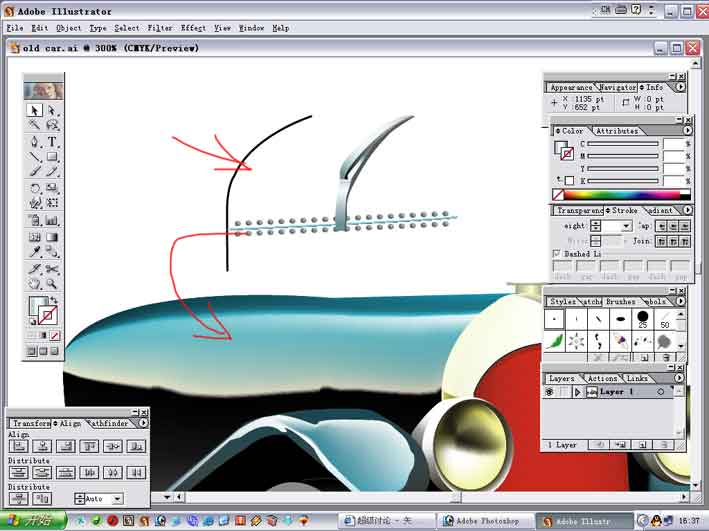Click the stroke weight stepper arrows
Image resolution: width=709 pixels, height=531 pixels.
click(596, 226)
